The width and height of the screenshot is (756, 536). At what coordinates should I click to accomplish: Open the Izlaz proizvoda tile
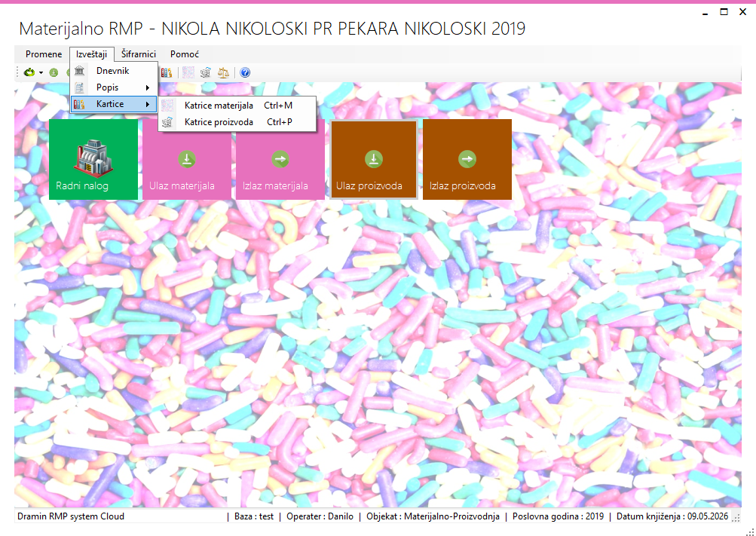click(x=467, y=160)
